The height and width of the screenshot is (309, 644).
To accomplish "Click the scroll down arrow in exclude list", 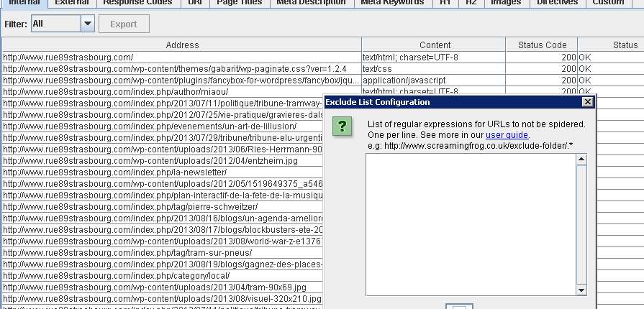I will click(581, 289).
